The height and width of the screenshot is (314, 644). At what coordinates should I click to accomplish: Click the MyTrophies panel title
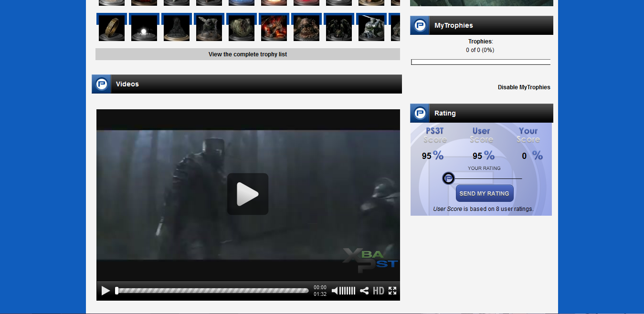tap(454, 25)
